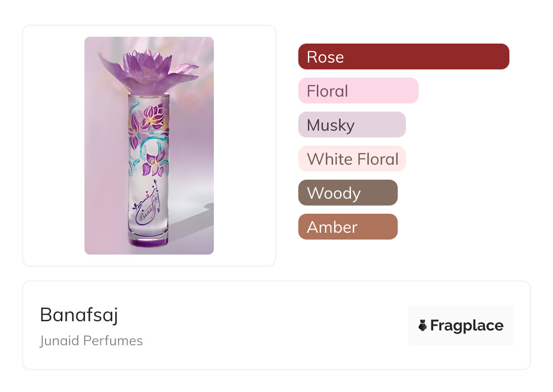
Task: Click the Fragplace wordmark text
Action: [466, 325]
